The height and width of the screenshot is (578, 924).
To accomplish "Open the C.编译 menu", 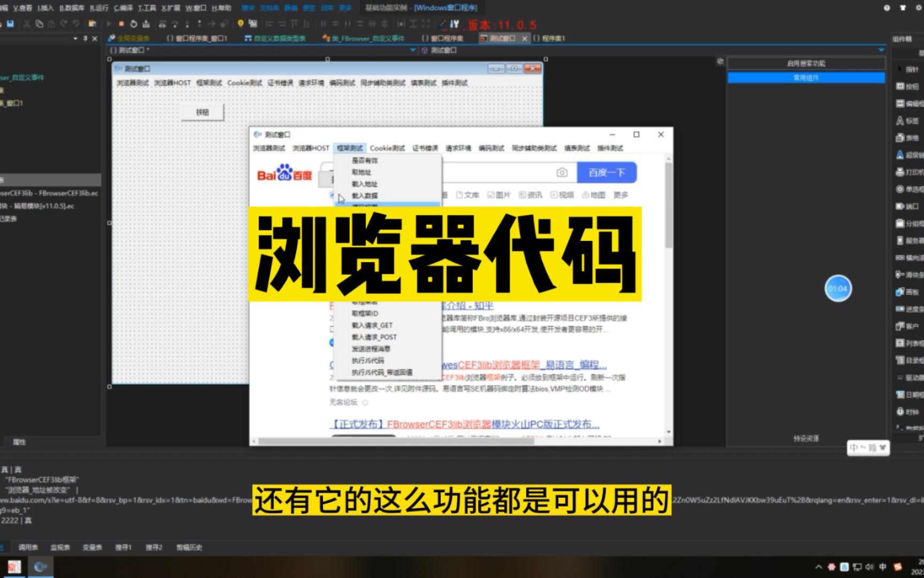I will pyautogui.click(x=123, y=8).
